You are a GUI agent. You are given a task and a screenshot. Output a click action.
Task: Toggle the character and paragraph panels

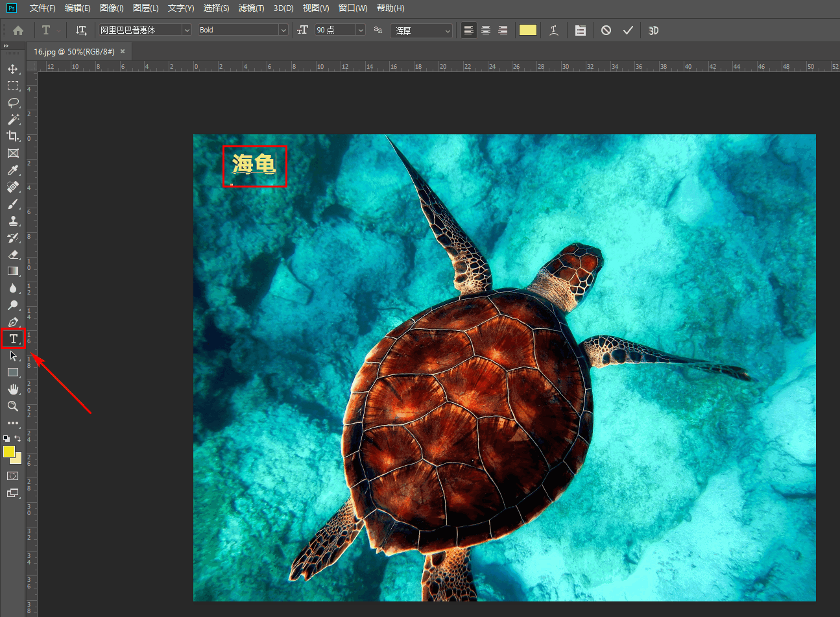pyautogui.click(x=581, y=30)
